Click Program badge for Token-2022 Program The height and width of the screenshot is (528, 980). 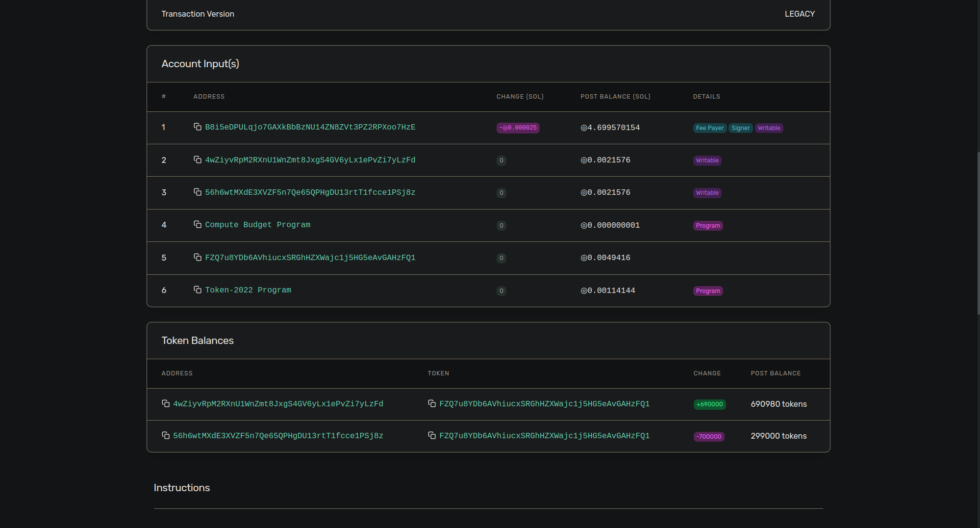pos(708,291)
